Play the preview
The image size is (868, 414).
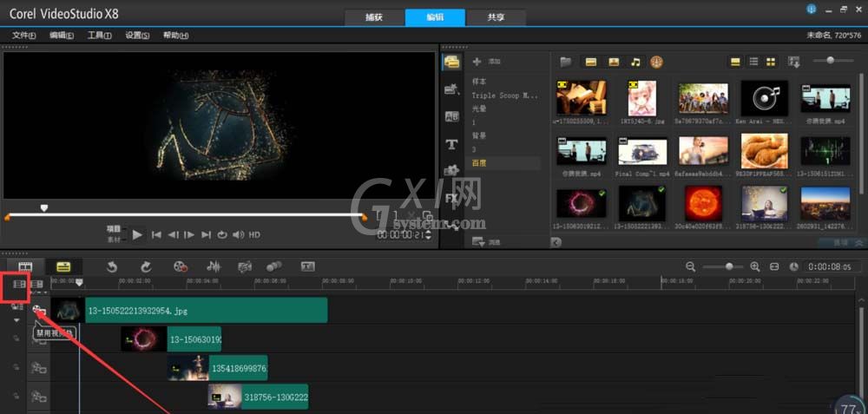click(137, 234)
